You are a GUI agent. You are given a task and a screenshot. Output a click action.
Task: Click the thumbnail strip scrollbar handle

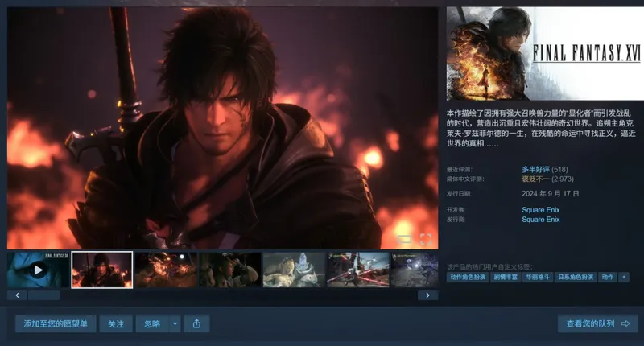coord(44,295)
